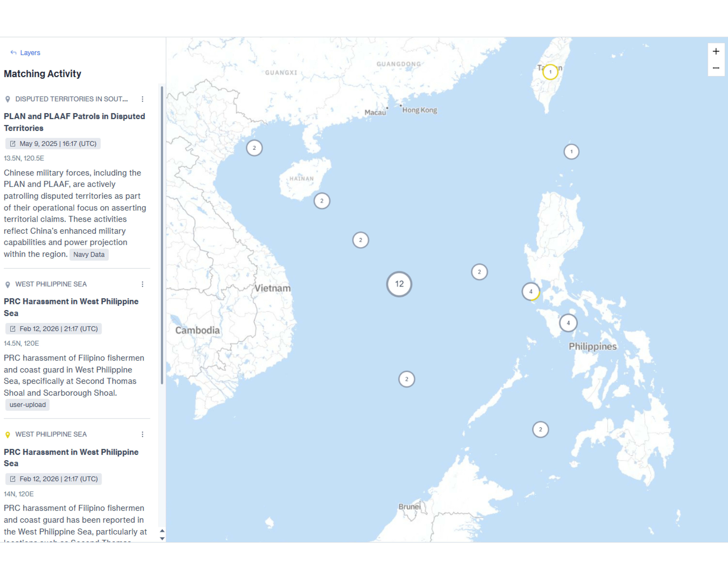
Task: Click the 2 cluster marker south of Hainan
Action: click(x=322, y=201)
